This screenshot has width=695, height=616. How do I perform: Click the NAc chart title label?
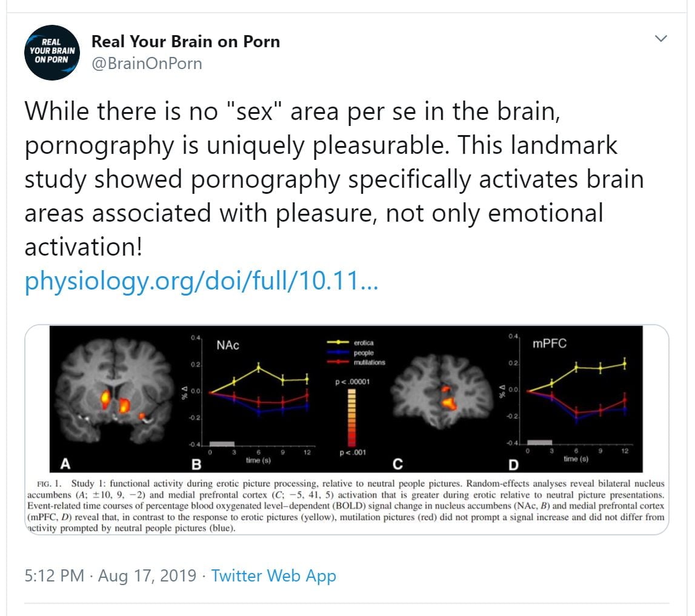pos(228,345)
